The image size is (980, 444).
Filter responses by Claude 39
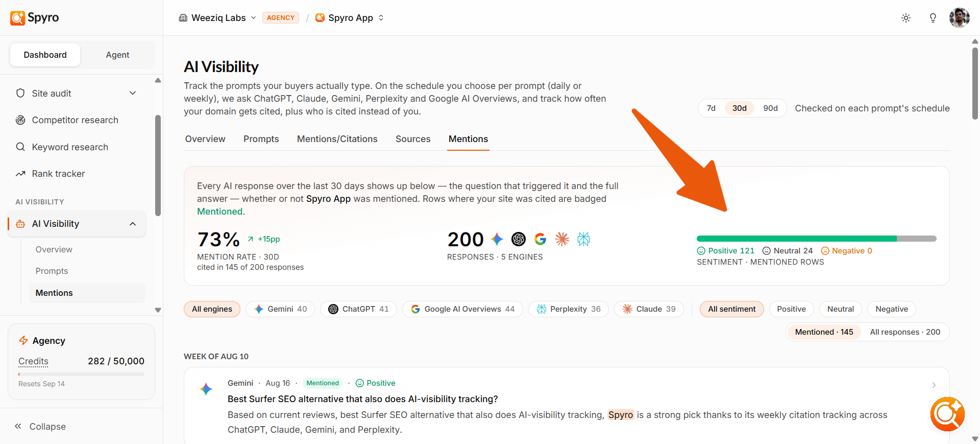point(649,309)
